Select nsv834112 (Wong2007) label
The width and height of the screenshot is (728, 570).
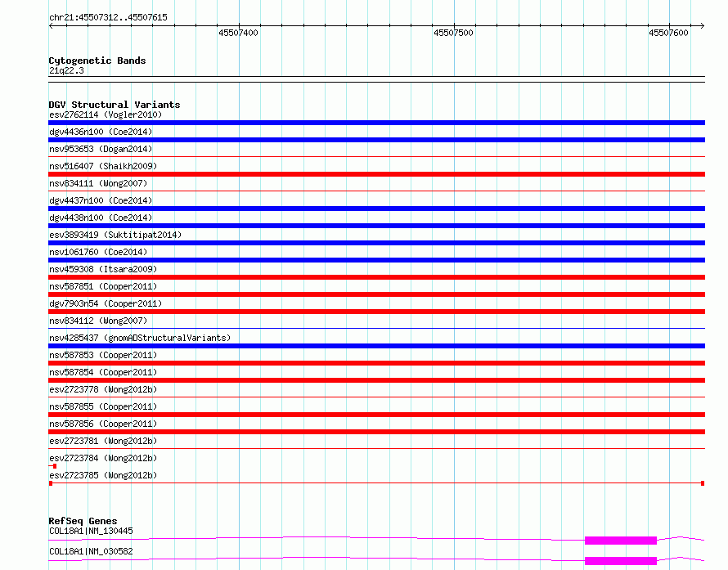tap(98, 321)
